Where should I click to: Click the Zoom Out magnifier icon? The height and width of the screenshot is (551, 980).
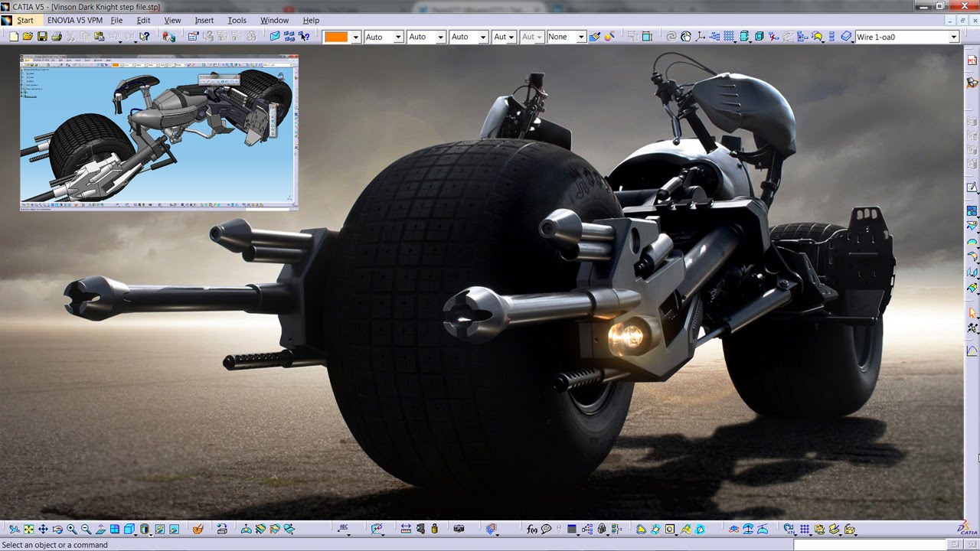pos(86,529)
